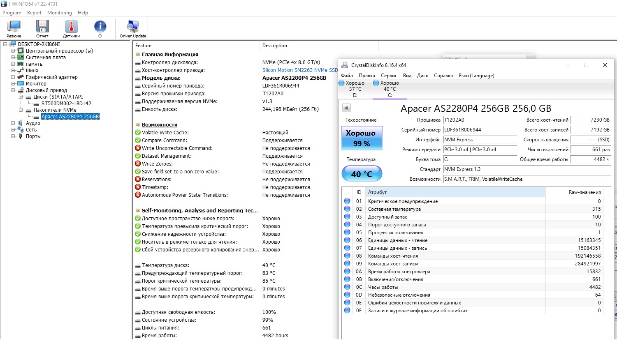Viewport: 617px width, 364px height.
Task: Collapse the Дисковый привод node
Action: (13, 90)
